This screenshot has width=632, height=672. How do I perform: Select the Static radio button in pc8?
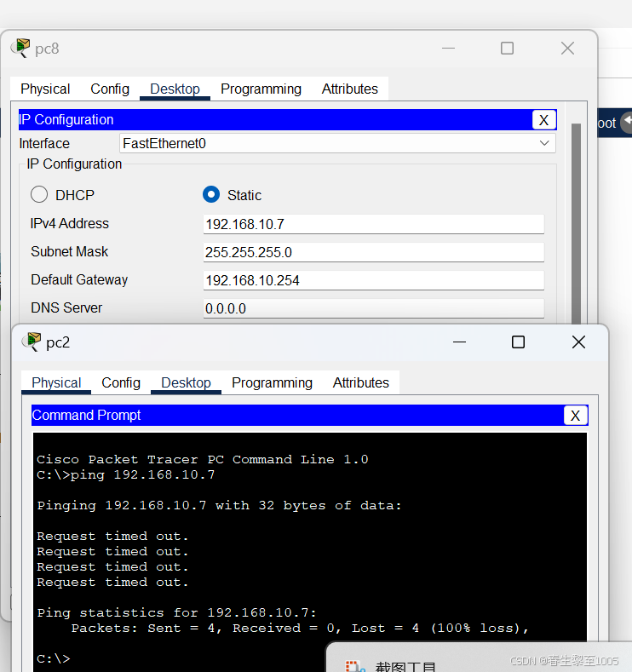click(211, 194)
